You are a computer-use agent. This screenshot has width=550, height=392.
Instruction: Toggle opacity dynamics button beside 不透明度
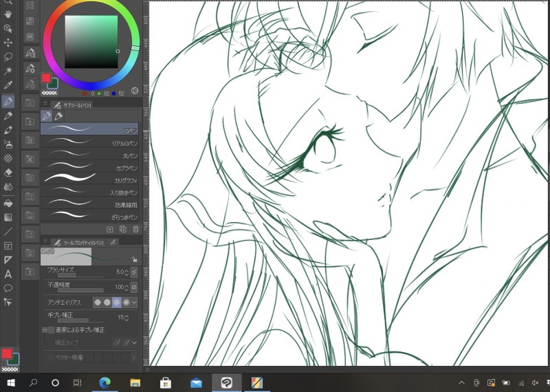pyautogui.click(x=133, y=287)
